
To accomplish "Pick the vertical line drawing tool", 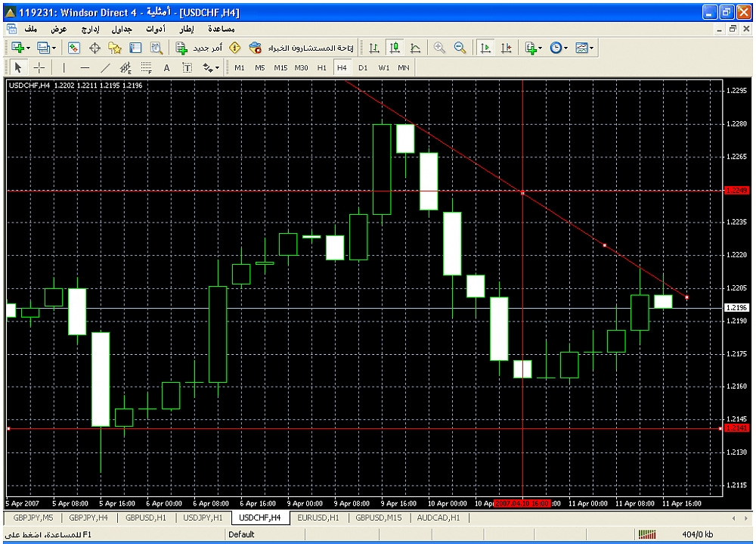I will (x=64, y=67).
